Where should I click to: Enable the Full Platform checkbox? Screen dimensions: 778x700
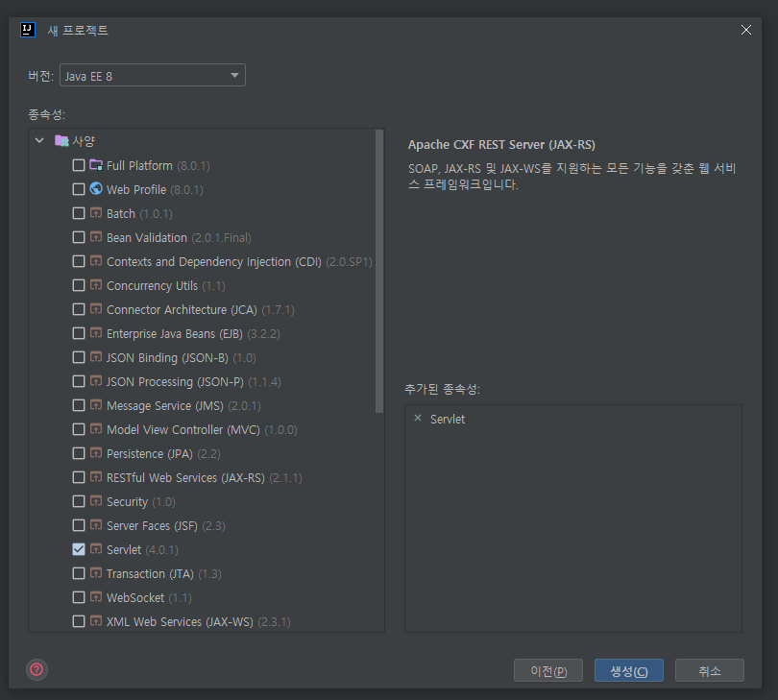click(x=79, y=165)
